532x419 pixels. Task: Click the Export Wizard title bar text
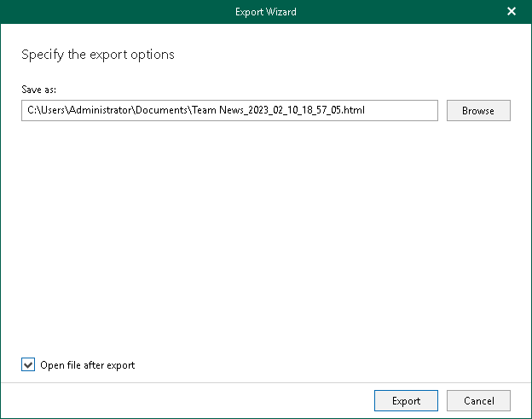266,12
